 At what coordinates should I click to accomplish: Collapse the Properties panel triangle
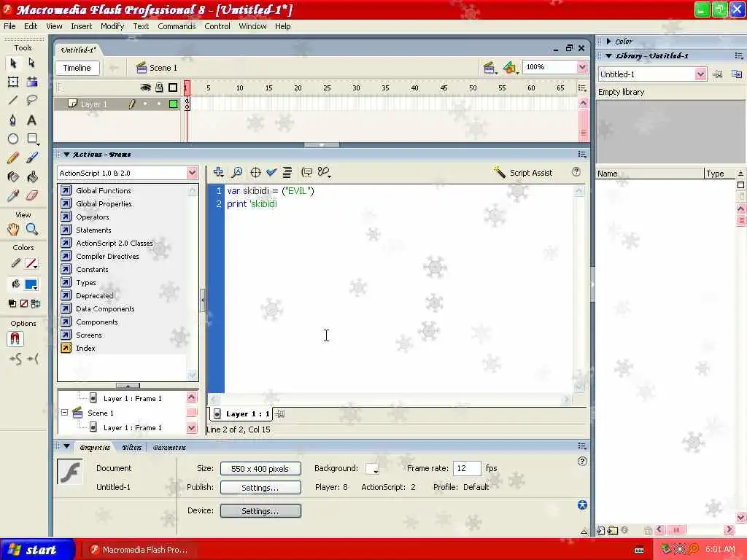pyautogui.click(x=66, y=446)
